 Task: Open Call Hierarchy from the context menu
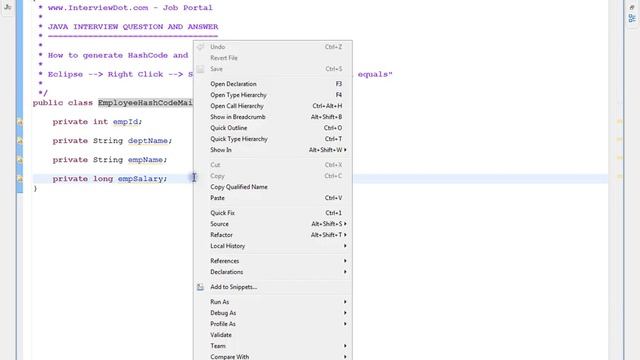pos(272,106)
